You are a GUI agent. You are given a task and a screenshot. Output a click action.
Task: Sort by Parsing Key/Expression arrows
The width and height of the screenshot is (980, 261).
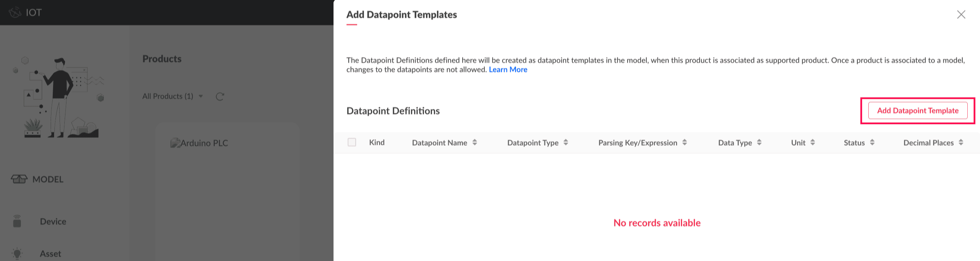(684, 142)
